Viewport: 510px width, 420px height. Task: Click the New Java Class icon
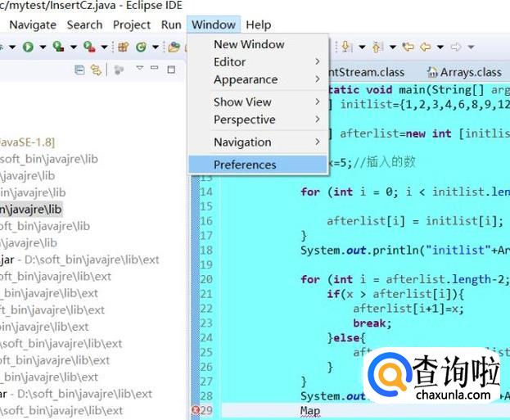[x=141, y=47]
